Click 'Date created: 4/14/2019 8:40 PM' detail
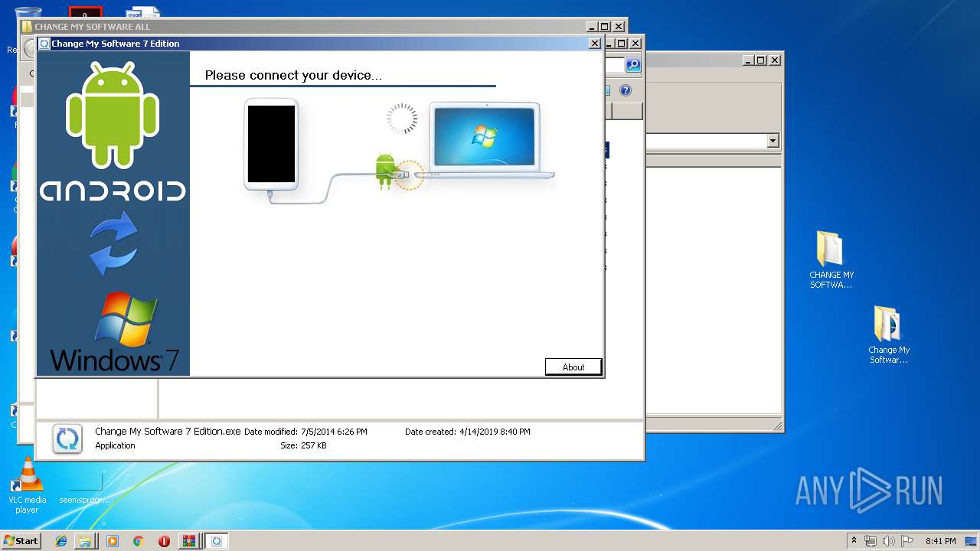 point(468,432)
